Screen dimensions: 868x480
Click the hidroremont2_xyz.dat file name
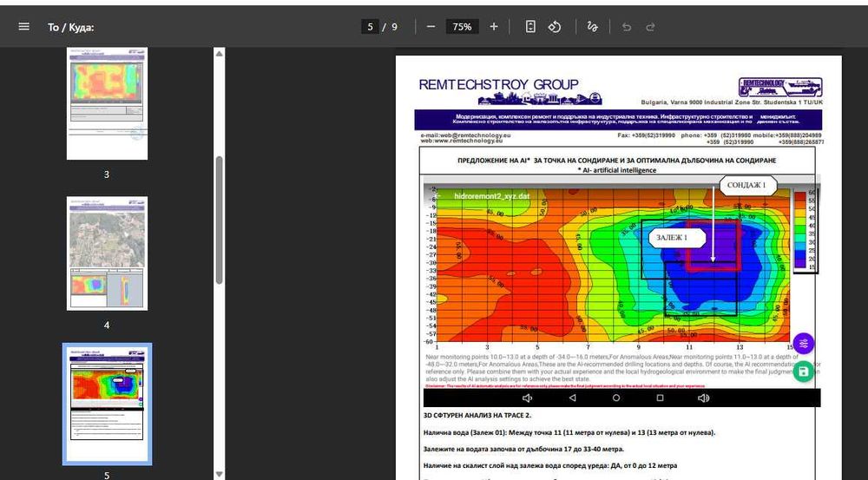point(491,196)
